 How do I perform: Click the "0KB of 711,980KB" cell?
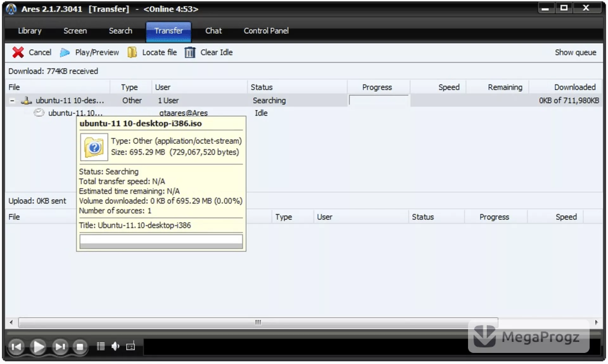[x=569, y=100]
